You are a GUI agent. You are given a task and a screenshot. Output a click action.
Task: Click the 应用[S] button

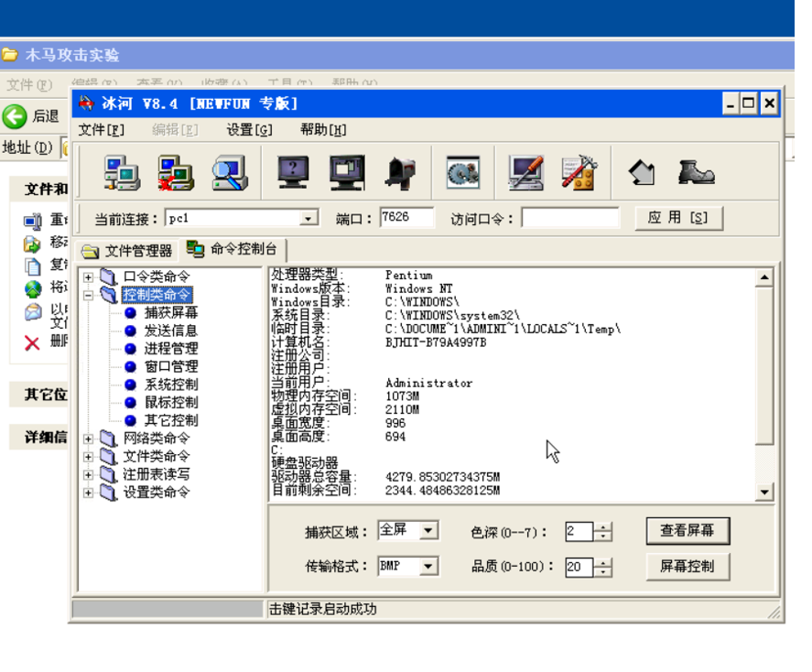(678, 218)
